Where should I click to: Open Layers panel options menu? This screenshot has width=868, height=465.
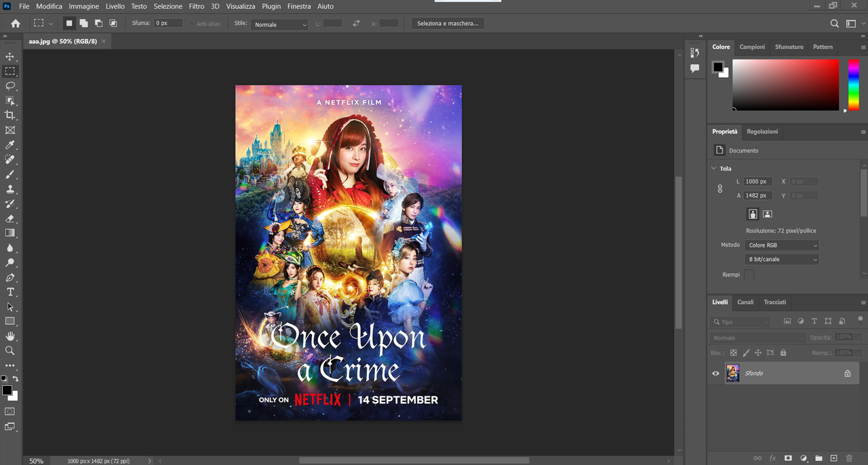863,302
